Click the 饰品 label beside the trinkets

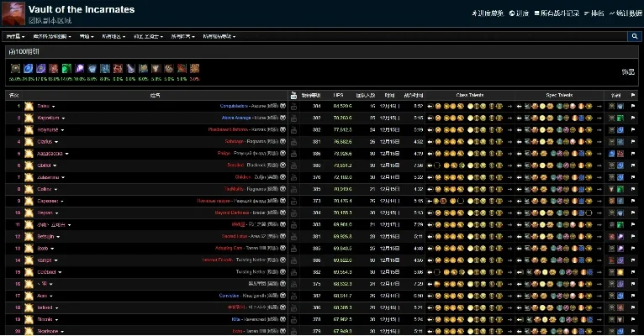pyautogui.click(x=628, y=72)
